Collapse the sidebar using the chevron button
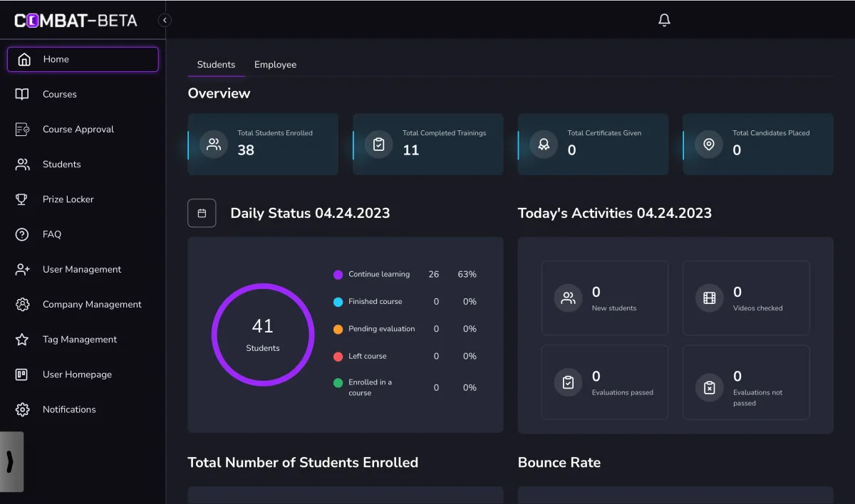Screen dimensions: 855x504 point(165,20)
